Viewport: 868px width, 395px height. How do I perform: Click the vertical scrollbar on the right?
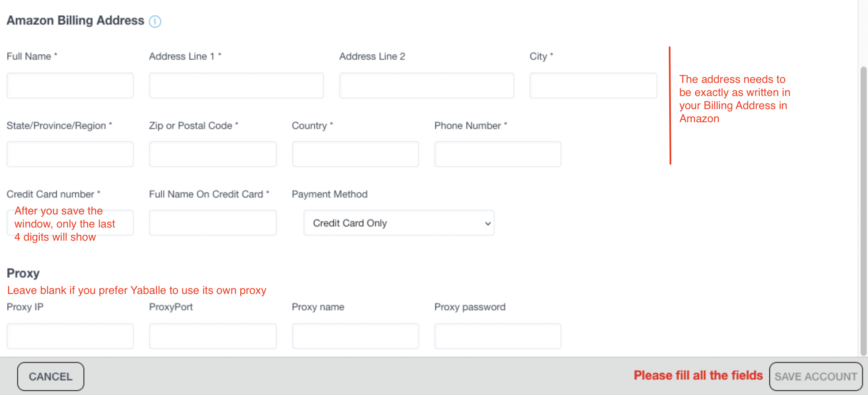point(863,211)
